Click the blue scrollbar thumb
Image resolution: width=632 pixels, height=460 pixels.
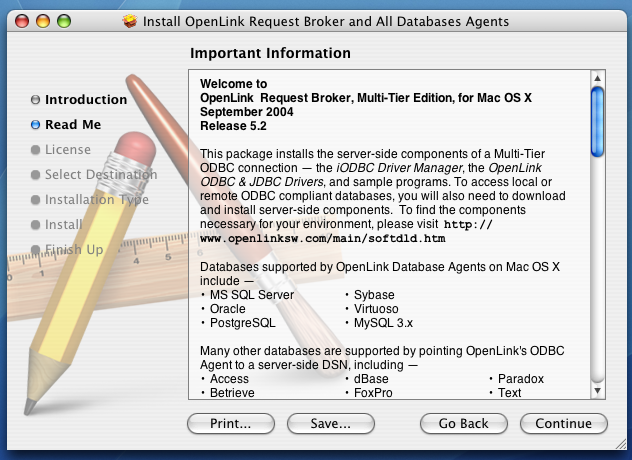click(x=597, y=122)
